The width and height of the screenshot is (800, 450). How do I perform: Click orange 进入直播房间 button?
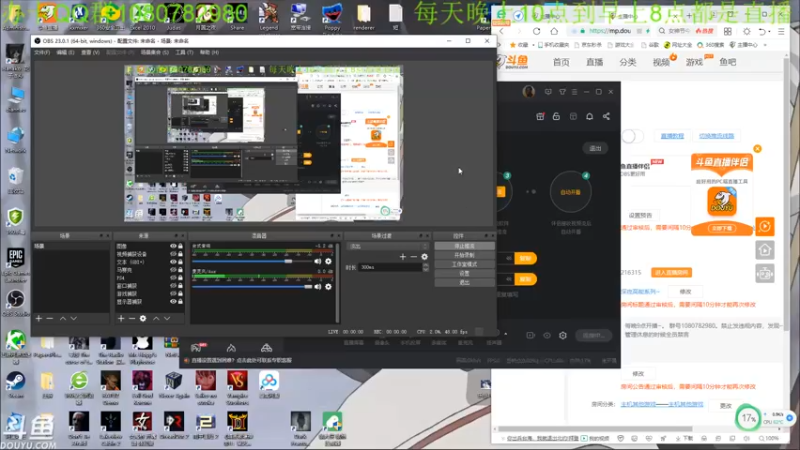(x=671, y=272)
